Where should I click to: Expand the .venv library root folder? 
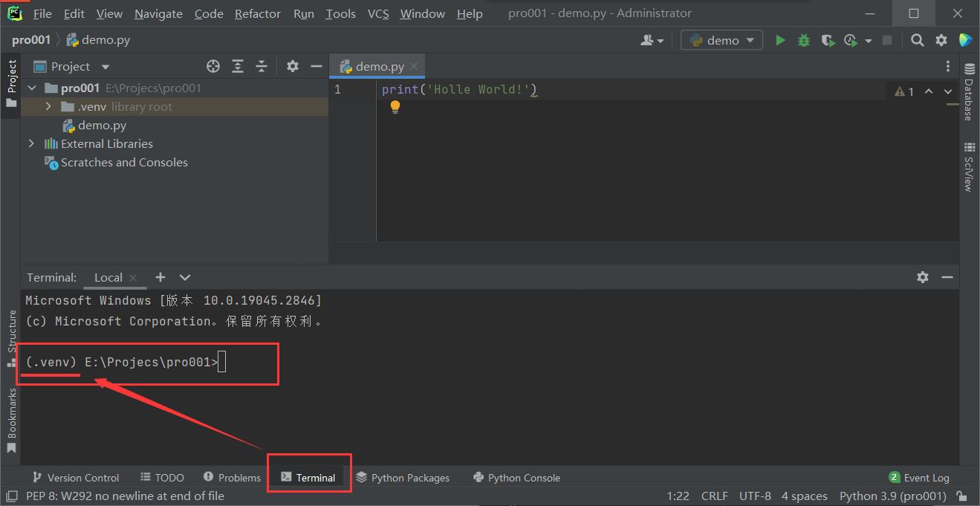[x=48, y=106]
